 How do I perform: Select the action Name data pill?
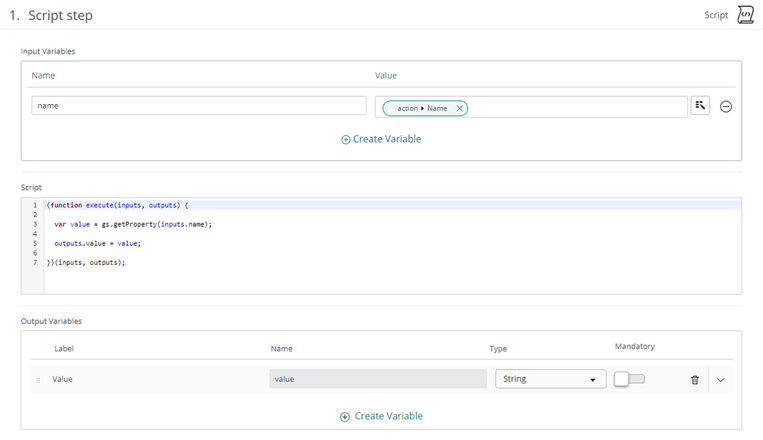coord(420,108)
